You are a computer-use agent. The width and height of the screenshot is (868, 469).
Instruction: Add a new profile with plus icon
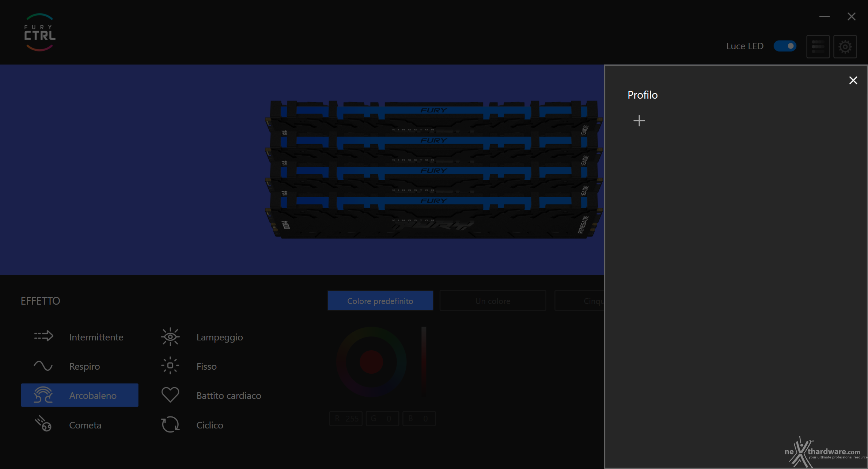tap(639, 121)
